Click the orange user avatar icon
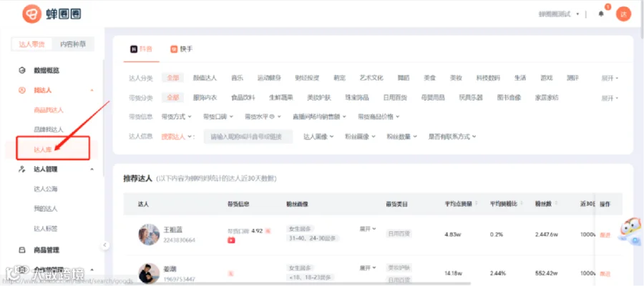The height and width of the screenshot is (286, 644). pos(623,14)
